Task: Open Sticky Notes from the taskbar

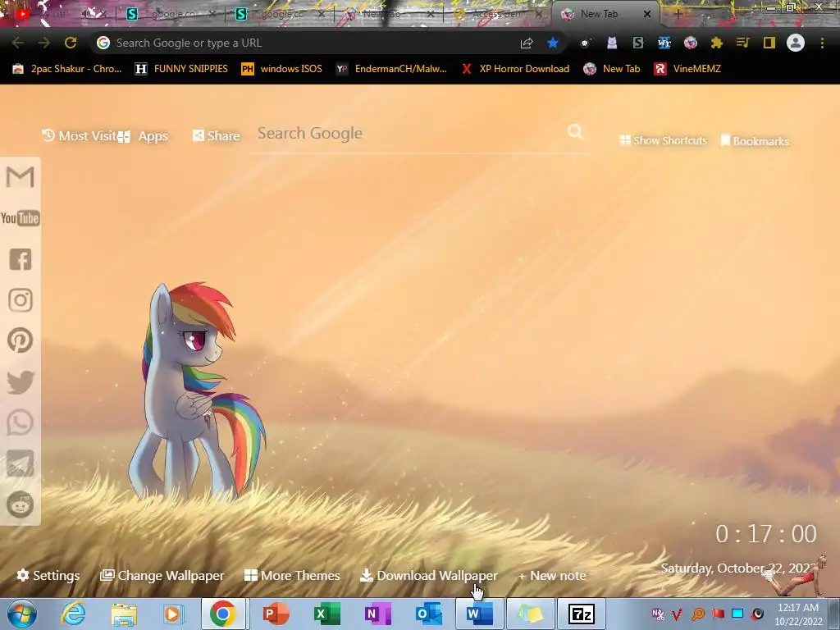Action: 531,614
